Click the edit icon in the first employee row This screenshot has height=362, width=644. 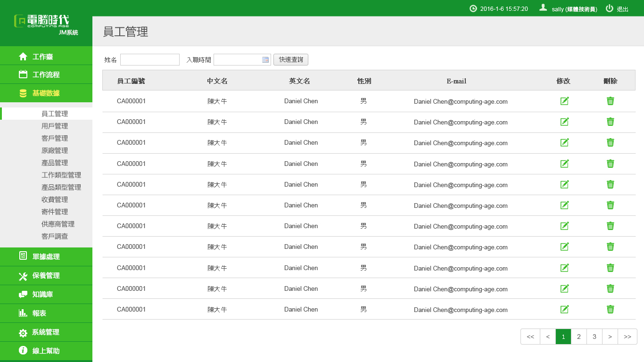point(564,101)
